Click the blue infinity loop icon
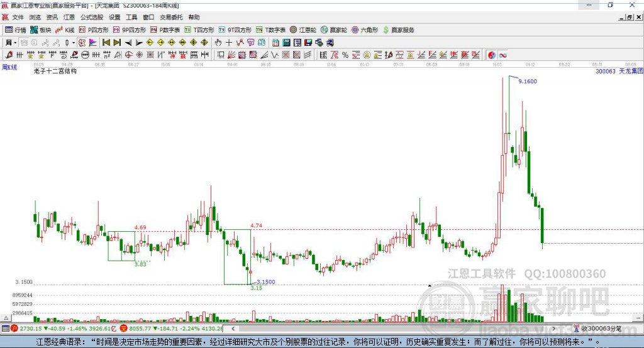Viewport: 644px width, 348px height. click(502, 55)
